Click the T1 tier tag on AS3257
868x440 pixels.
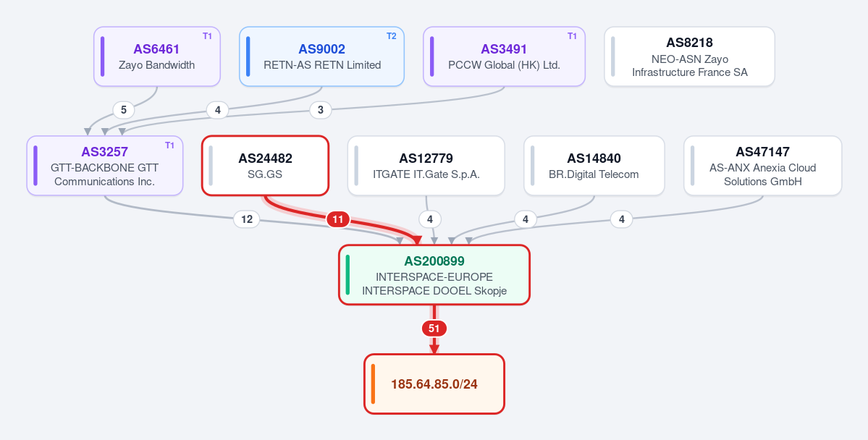click(x=169, y=145)
